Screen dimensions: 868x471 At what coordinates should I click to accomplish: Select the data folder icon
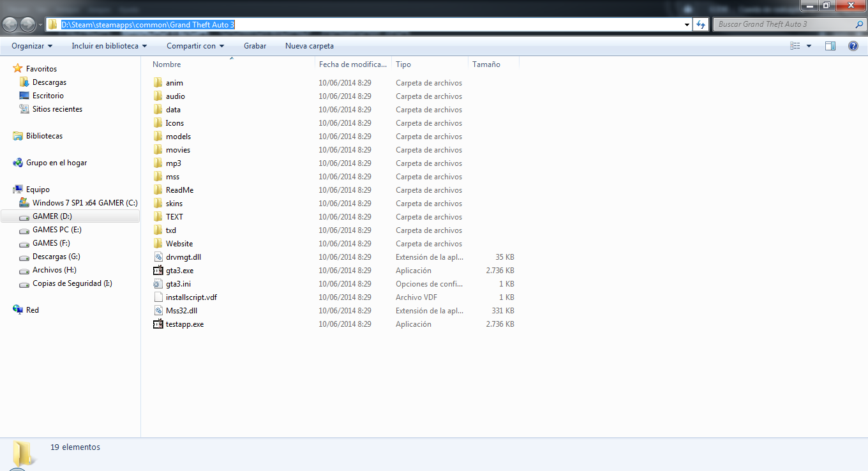[x=158, y=110]
